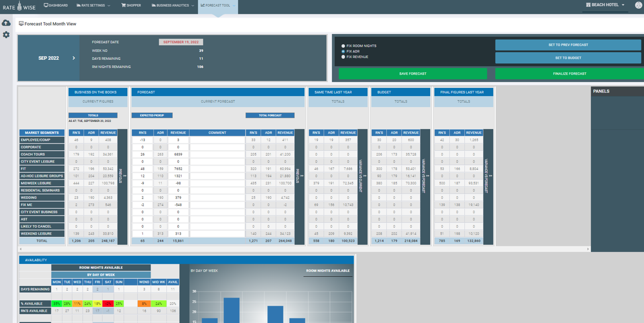Expand the Rate Settings menu
This screenshot has width=644, height=323.
pyautogui.click(x=92, y=6)
